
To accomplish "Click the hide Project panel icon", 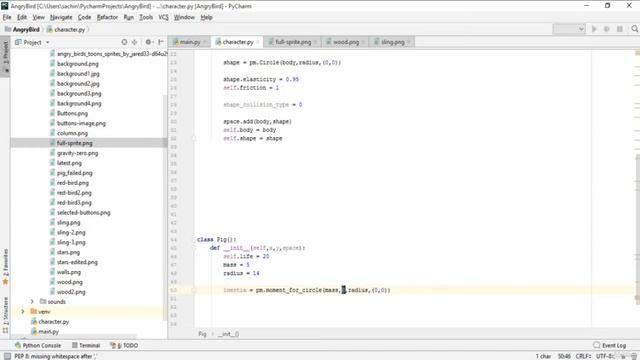I will click(161, 42).
